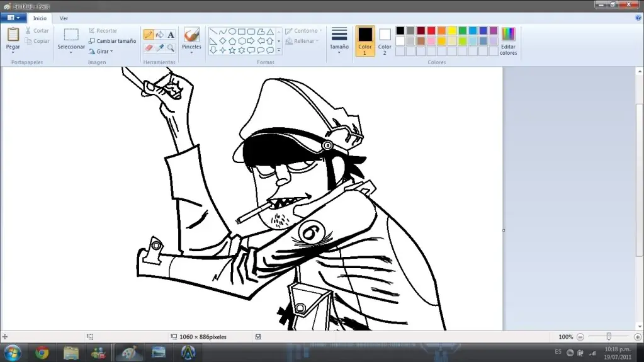Click the taskbar clock 10:18 p.m.
644x362 pixels.
[x=618, y=349]
